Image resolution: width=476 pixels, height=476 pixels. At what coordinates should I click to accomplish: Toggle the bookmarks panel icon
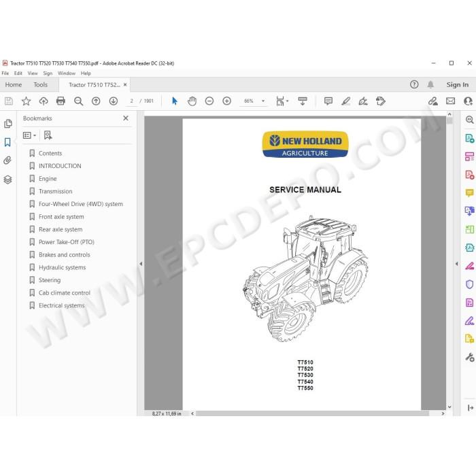click(x=7, y=142)
